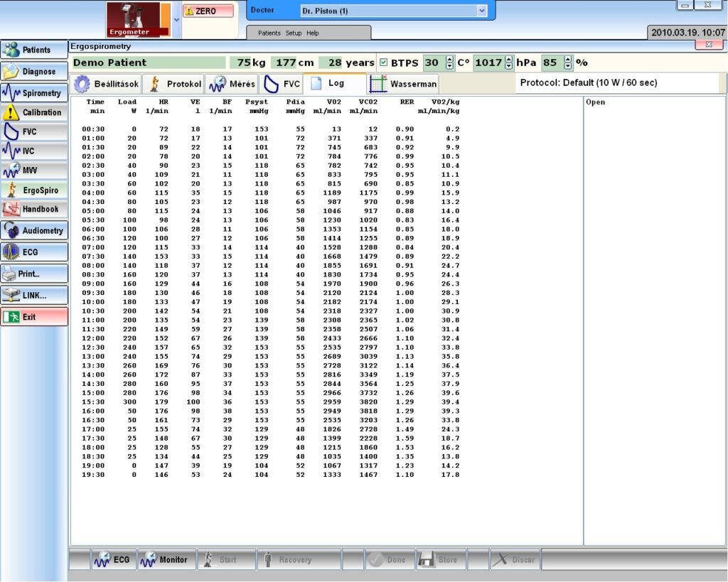This screenshot has width=728, height=582.
Task: Select the log row at time 00:30
Action: [271, 129]
